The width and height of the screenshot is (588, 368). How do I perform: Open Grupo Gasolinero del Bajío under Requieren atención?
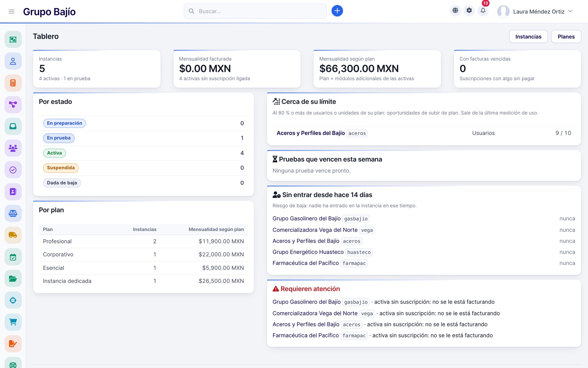click(306, 302)
